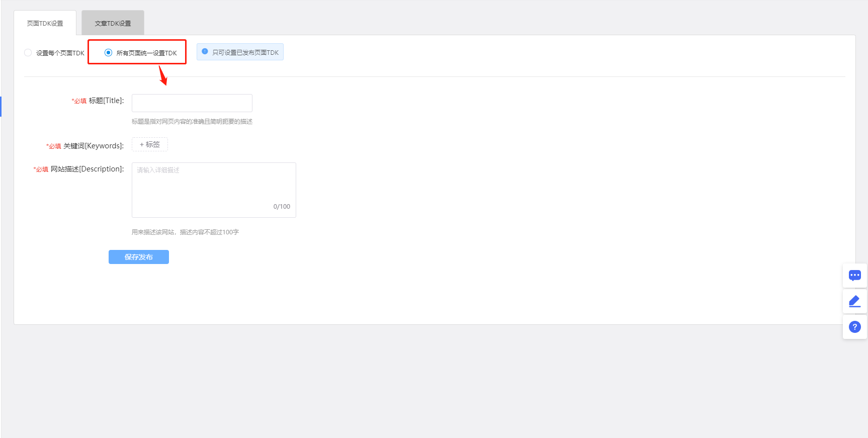Click the hint text below the title input

192,122
